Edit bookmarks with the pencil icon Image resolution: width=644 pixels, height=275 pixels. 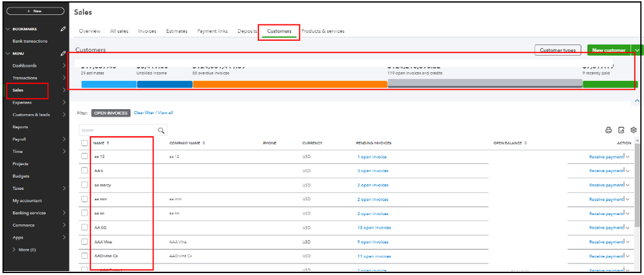pos(63,29)
